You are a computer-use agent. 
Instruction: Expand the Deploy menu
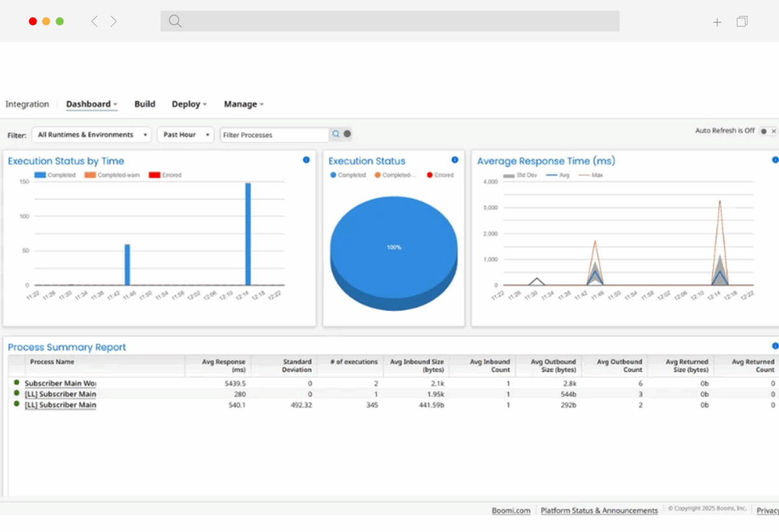(189, 104)
